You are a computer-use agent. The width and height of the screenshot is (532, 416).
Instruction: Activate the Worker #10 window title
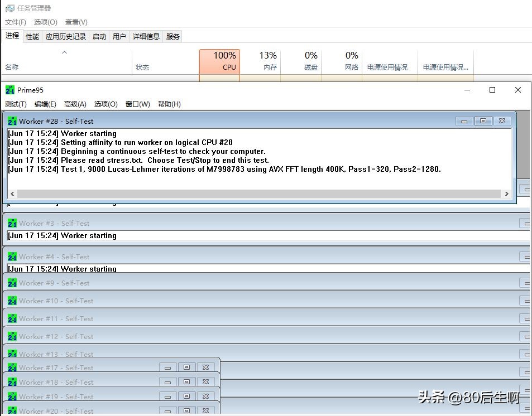pos(56,301)
